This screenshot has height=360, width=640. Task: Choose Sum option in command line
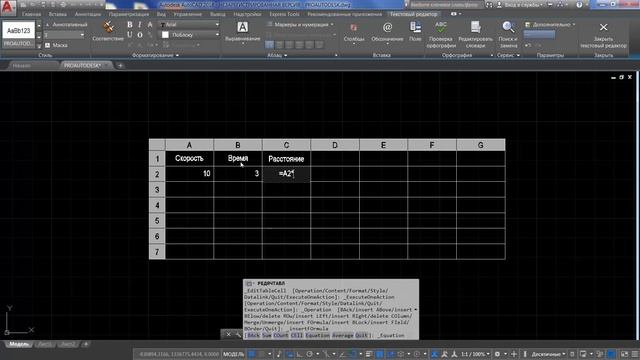[x=267, y=336]
